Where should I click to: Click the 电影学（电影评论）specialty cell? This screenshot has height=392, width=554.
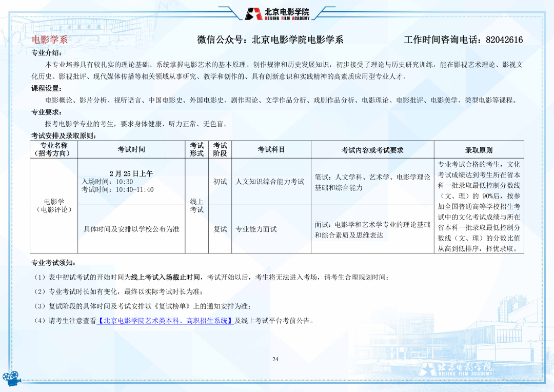(x=53, y=205)
